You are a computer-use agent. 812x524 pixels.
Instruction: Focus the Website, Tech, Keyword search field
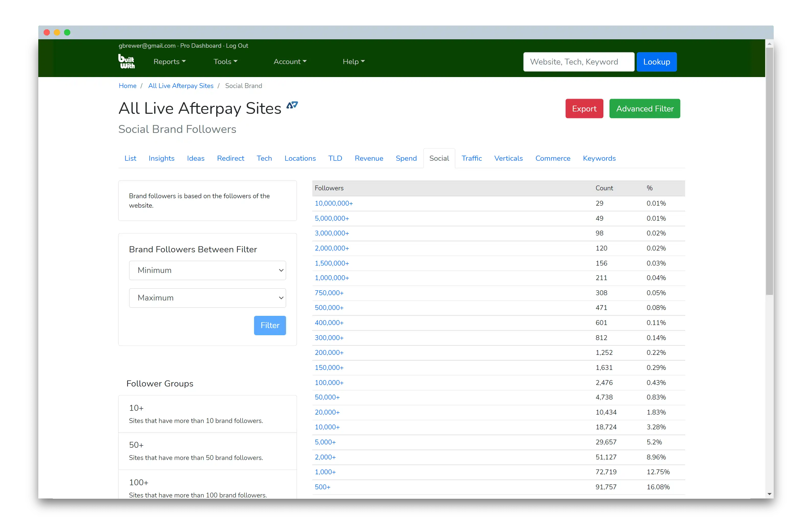click(578, 62)
